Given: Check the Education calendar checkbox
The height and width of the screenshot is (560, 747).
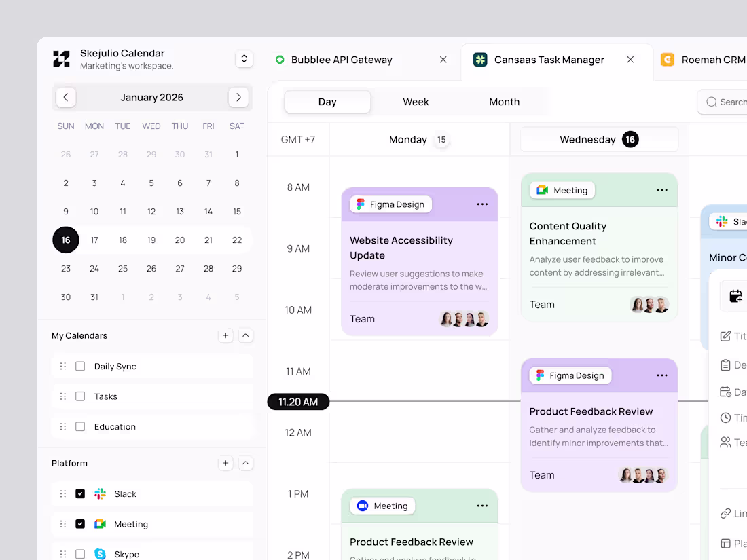Looking at the screenshot, I should [x=80, y=426].
